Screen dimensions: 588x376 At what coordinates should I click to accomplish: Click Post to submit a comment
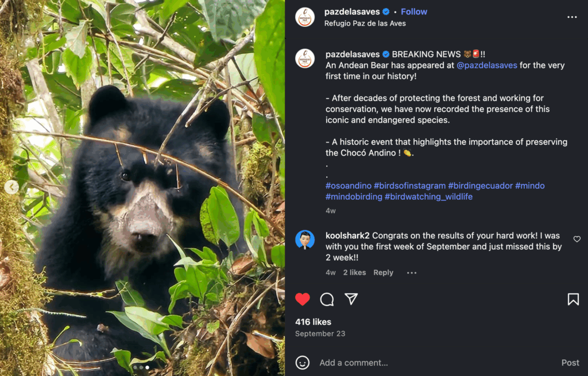point(570,363)
